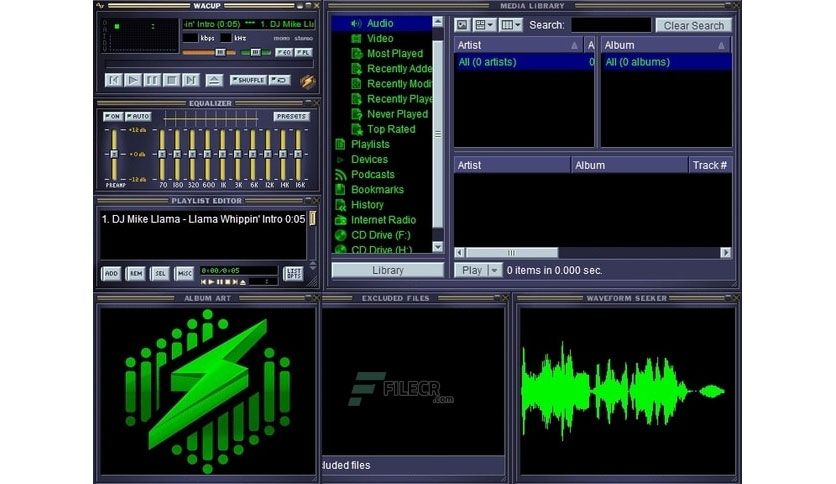Stop playback with the Stop button
The width and height of the screenshot is (836, 484).
(171, 80)
